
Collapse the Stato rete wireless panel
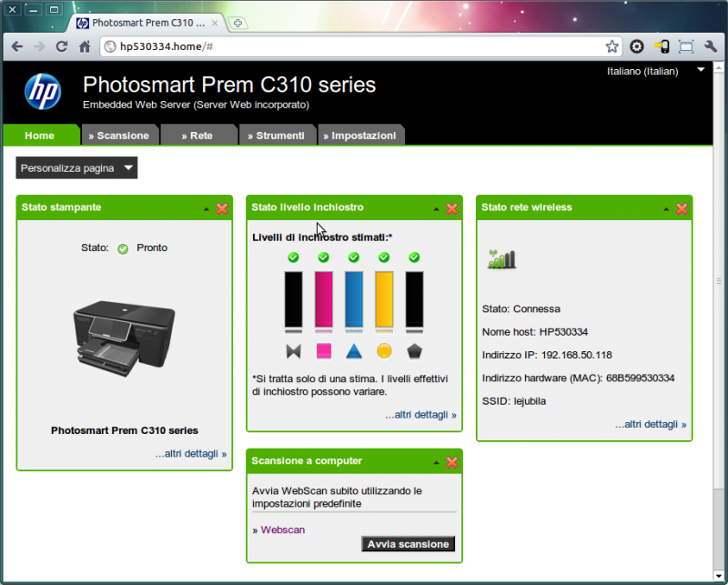click(666, 209)
